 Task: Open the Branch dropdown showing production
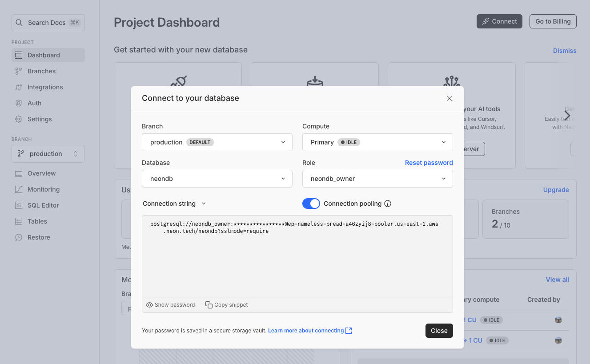(x=217, y=142)
